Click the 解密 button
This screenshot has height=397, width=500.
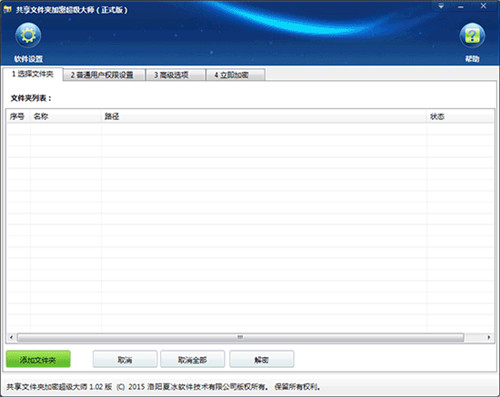click(262, 359)
